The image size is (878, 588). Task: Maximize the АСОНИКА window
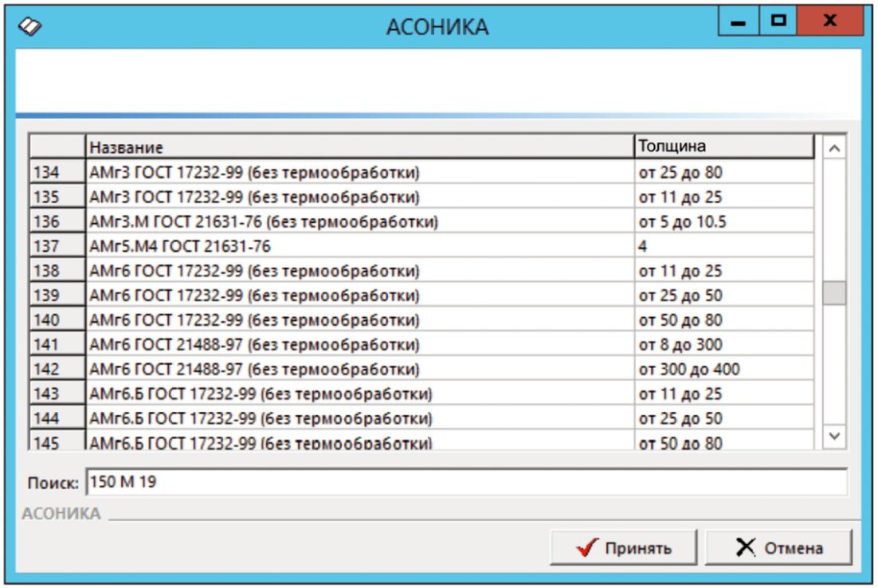pos(778,22)
